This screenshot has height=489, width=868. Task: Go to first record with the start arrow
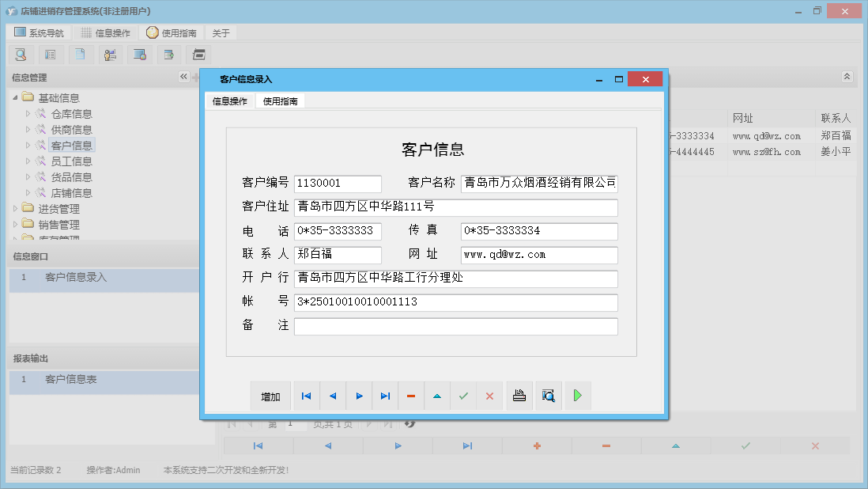pyautogui.click(x=306, y=396)
